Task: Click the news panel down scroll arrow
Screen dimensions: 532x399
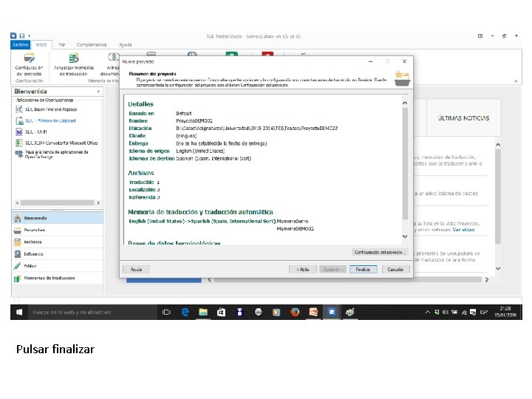Action: pos(498,268)
